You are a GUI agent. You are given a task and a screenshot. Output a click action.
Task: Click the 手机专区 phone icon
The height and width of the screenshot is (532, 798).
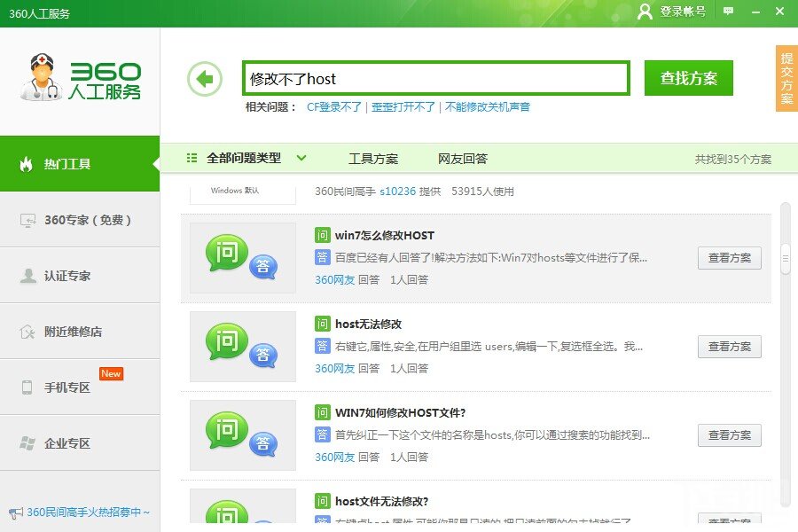pyautogui.click(x=25, y=387)
